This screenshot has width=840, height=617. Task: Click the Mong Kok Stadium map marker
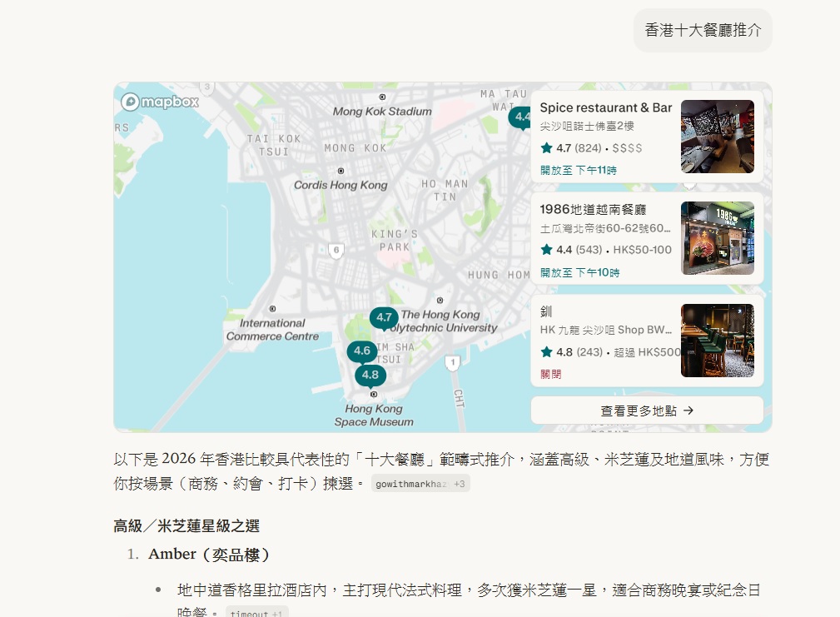382,97
